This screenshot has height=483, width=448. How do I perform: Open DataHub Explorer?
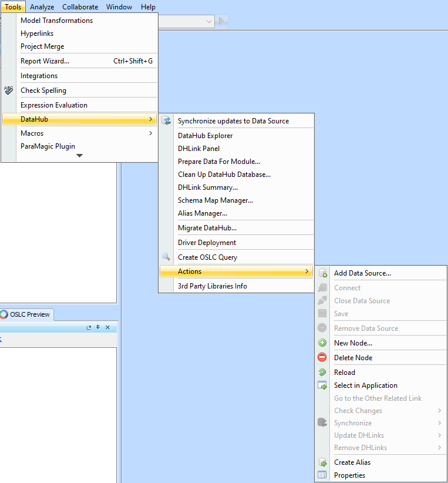coord(237,136)
